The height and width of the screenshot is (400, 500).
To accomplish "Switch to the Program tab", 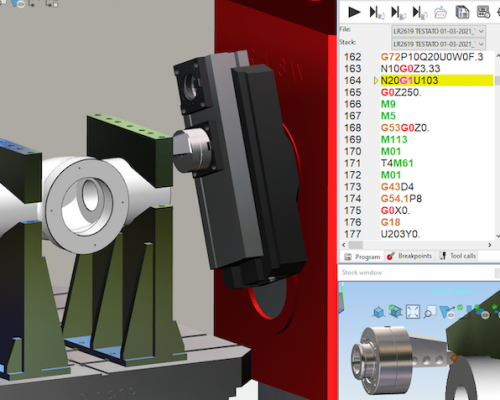I will click(362, 257).
